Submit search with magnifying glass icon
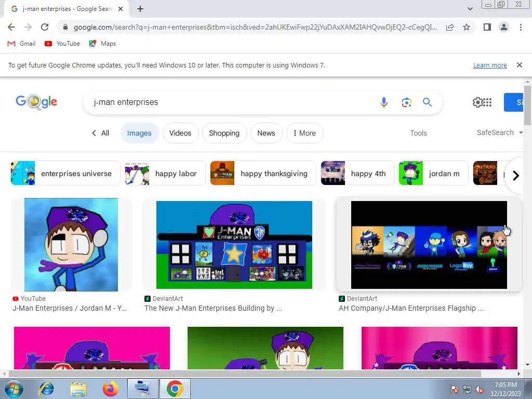The height and width of the screenshot is (399, 532). click(x=427, y=102)
